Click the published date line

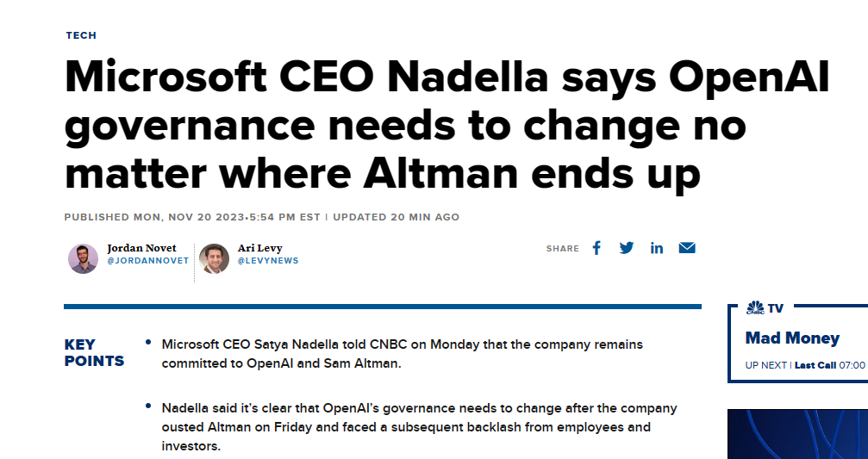[x=262, y=217]
